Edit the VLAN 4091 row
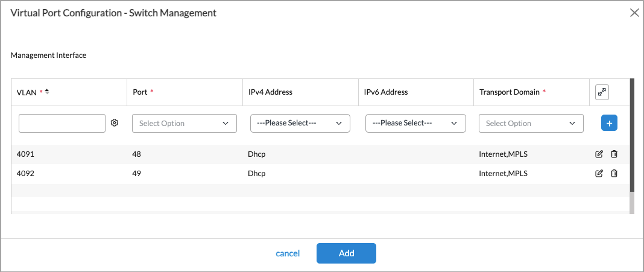This screenshot has width=644, height=272. point(599,154)
